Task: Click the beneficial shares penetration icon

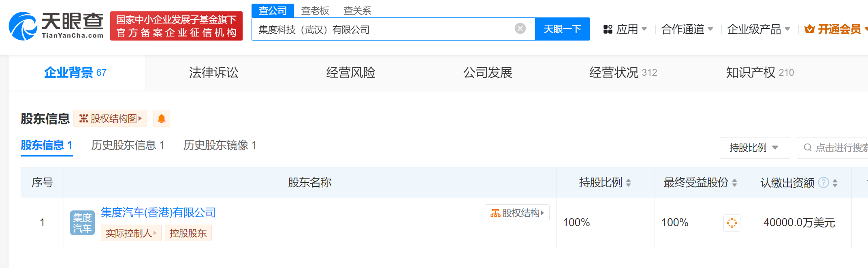Action: (732, 223)
